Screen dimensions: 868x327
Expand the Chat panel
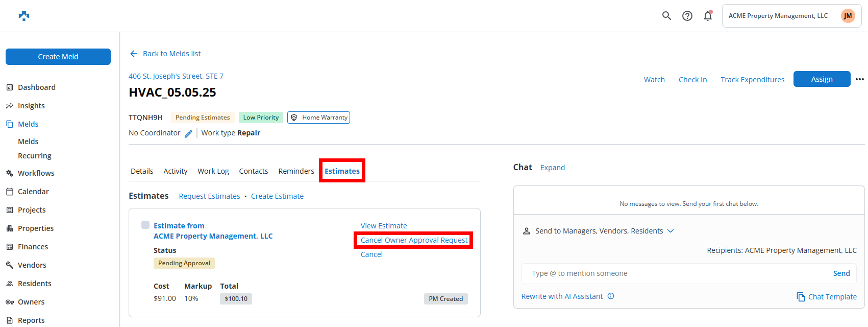pyautogui.click(x=552, y=168)
